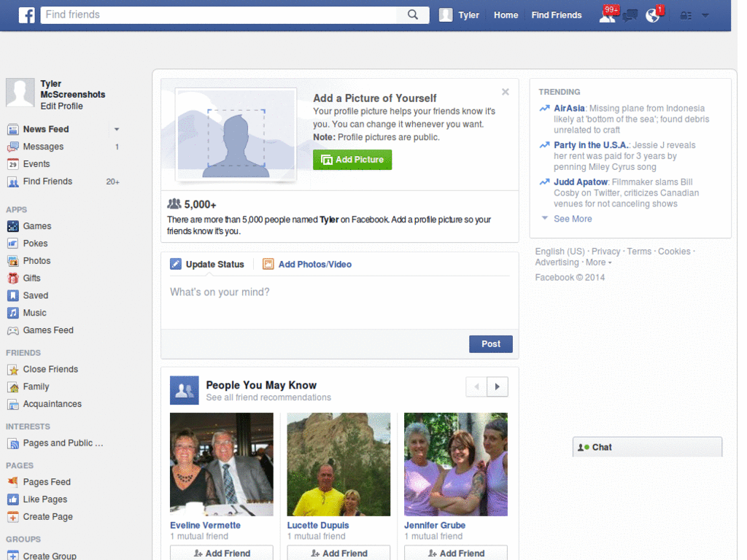Click the Acquaintances icon
The image size is (747, 560).
13,404
